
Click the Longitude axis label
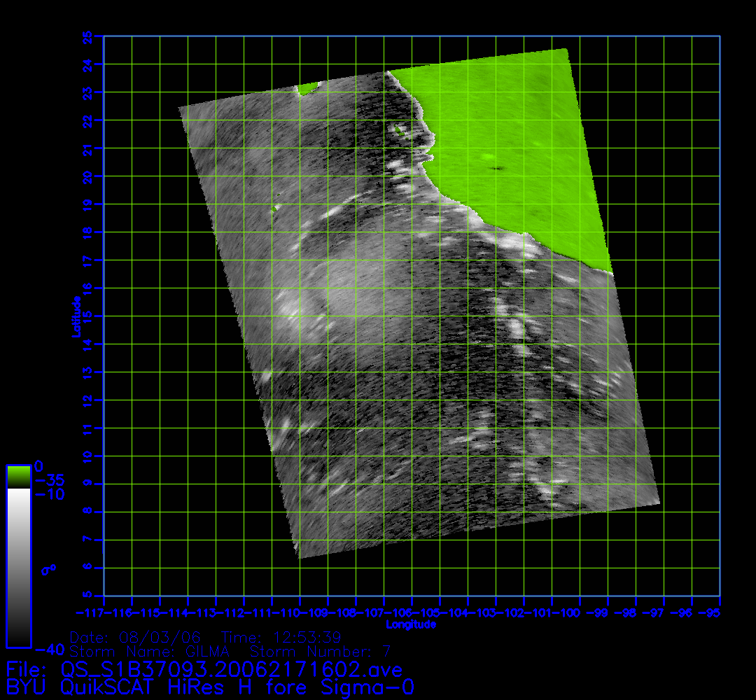[x=411, y=624]
